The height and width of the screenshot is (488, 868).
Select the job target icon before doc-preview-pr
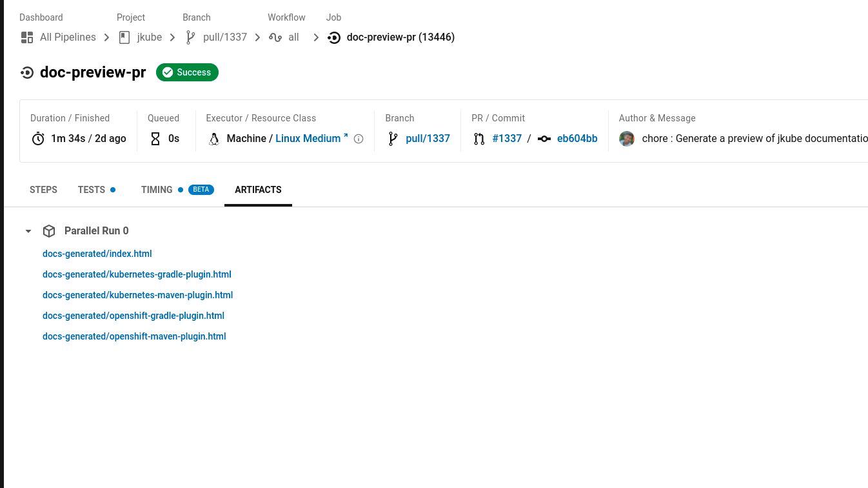click(x=333, y=37)
